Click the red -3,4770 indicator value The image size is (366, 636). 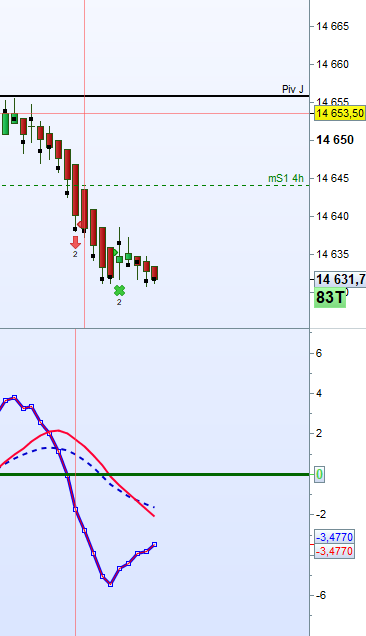click(x=335, y=551)
